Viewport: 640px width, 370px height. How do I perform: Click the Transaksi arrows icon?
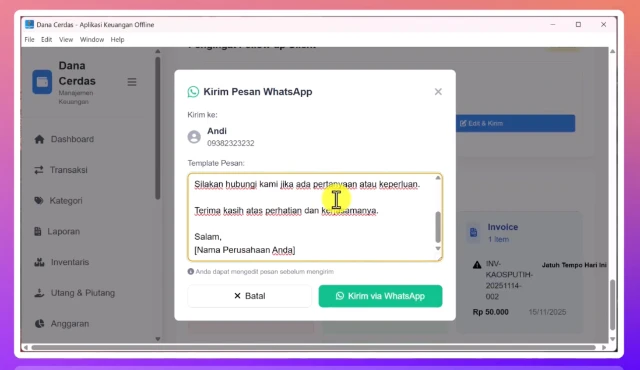point(39,170)
